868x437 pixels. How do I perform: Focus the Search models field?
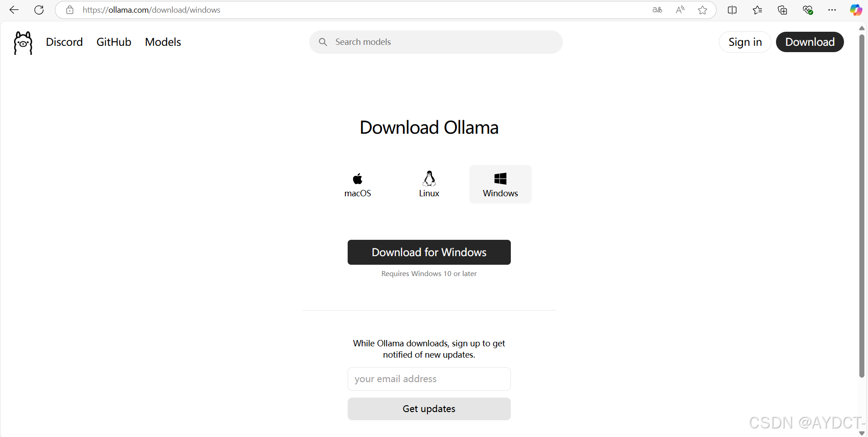coord(436,42)
